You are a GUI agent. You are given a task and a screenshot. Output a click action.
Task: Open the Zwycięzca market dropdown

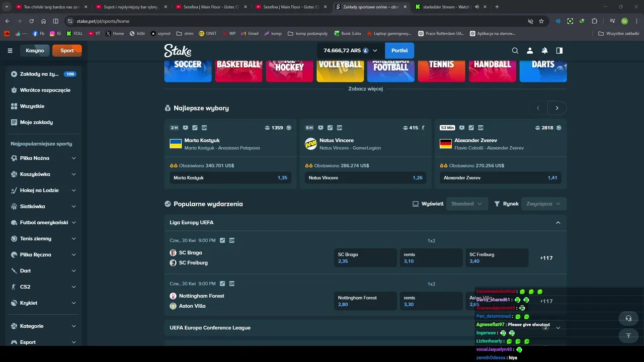click(x=544, y=204)
